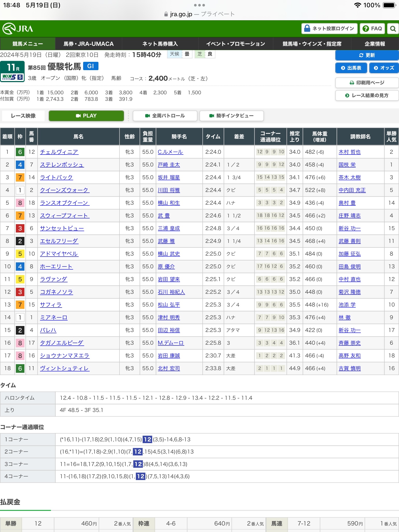Open horse チェルヴィニア

(59, 152)
